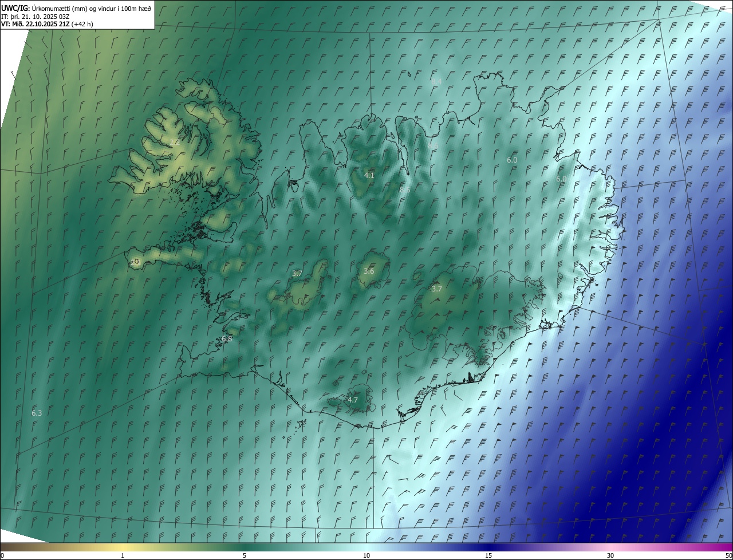Image resolution: width=733 pixels, height=560 pixels.
Task: Click the 6.8 value near Reykjavík
Action: (227, 339)
